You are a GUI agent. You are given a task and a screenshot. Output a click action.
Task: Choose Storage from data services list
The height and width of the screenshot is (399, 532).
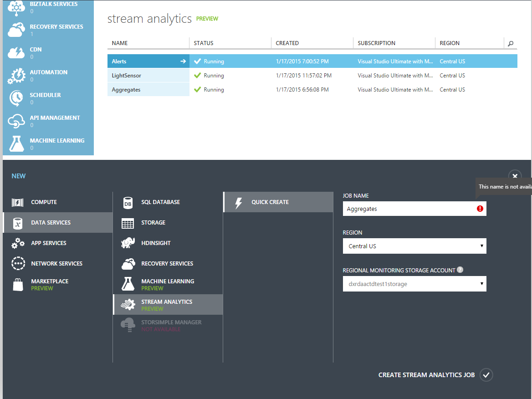pos(168,223)
